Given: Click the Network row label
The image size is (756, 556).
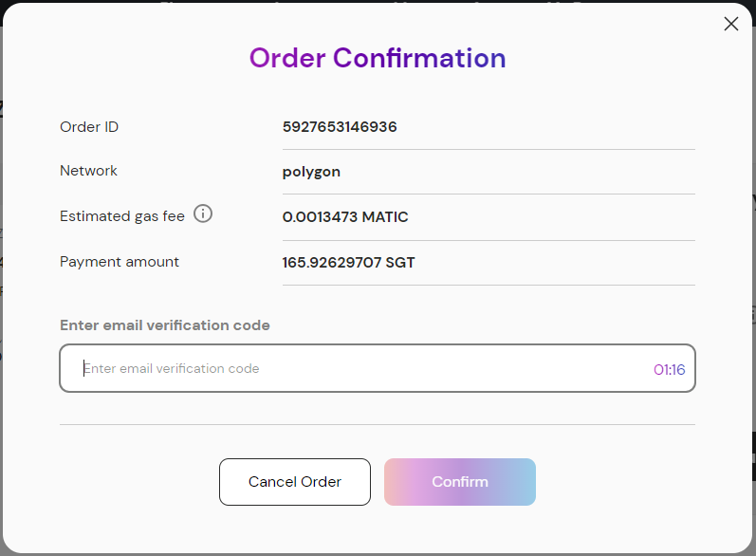Looking at the screenshot, I should (x=88, y=171).
